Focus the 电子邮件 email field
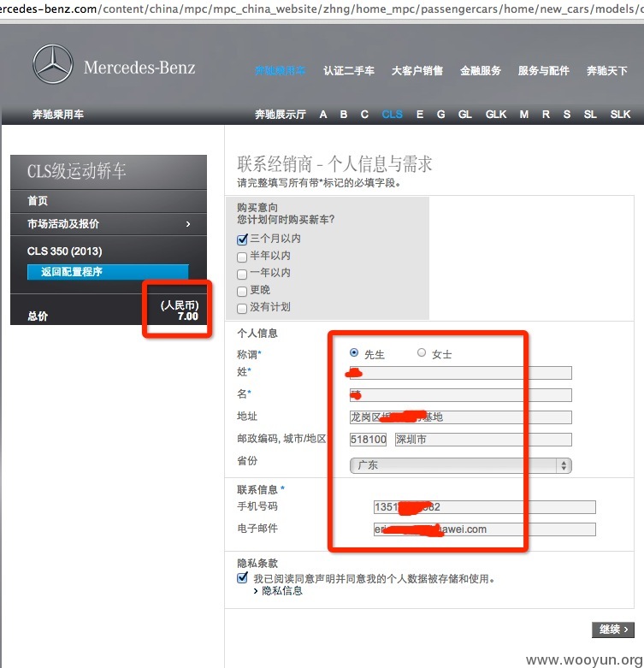This screenshot has height=668, width=644. pos(485,529)
